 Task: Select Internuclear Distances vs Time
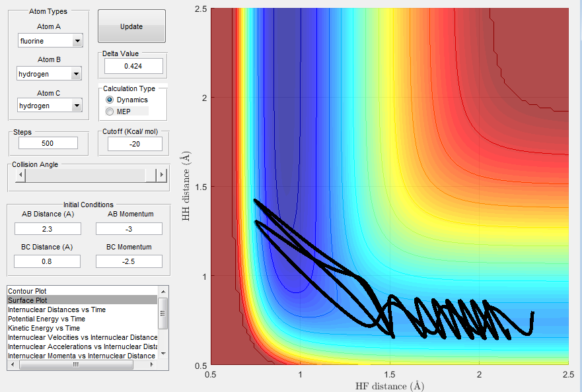tap(83, 310)
